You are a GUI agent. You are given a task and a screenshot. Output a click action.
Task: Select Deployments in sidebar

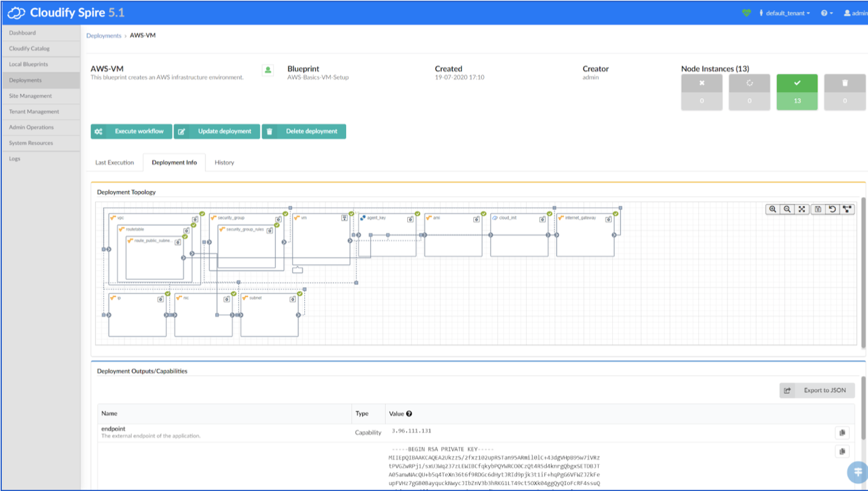(41, 80)
